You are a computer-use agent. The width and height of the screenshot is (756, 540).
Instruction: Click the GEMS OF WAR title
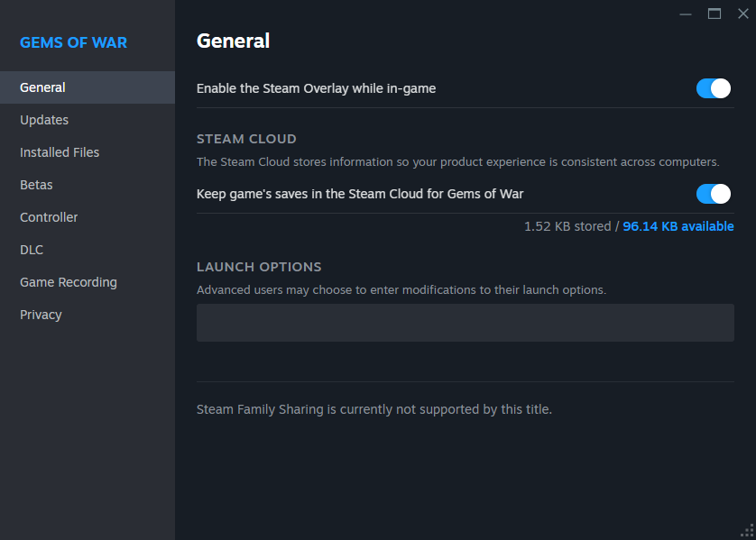tap(73, 42)
